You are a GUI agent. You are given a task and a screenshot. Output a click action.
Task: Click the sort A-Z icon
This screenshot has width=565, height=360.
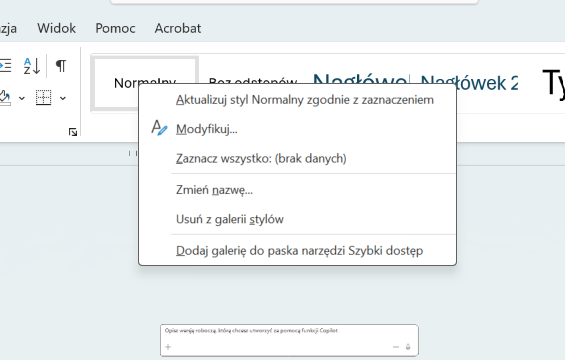32,66
